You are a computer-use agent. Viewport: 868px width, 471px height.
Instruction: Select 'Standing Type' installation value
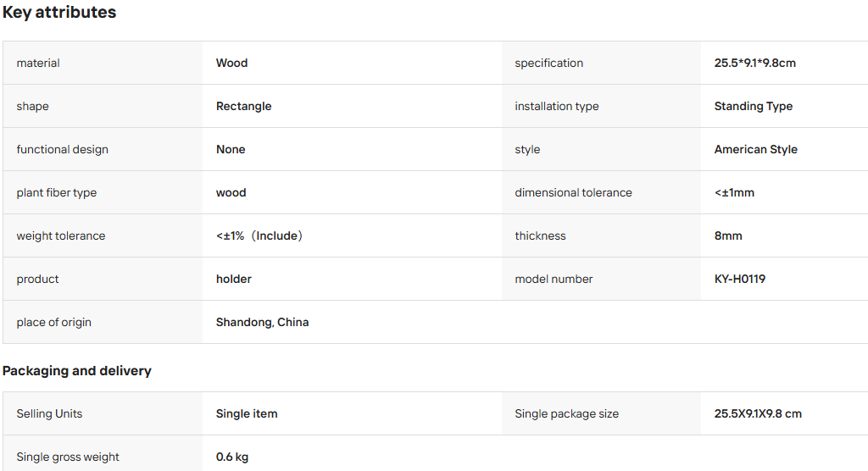click(753, 106)
